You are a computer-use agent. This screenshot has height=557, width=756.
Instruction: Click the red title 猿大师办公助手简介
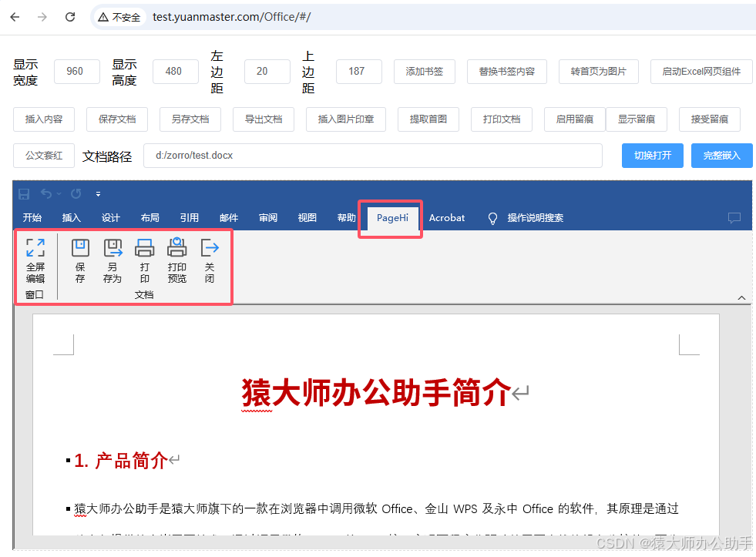376,393
